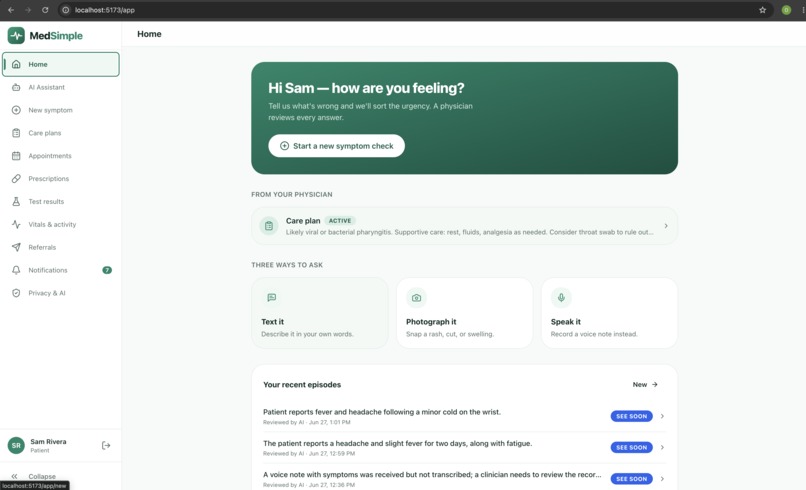Open Privacy & AI section
Image resolution: width=806 pixels, height=490 pixels.
click(x=61, y=293)
